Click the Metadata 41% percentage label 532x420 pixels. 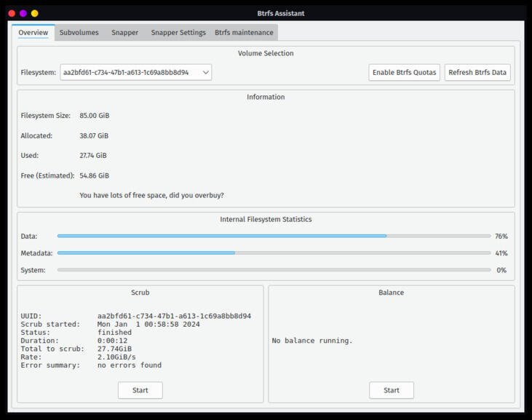501,253
